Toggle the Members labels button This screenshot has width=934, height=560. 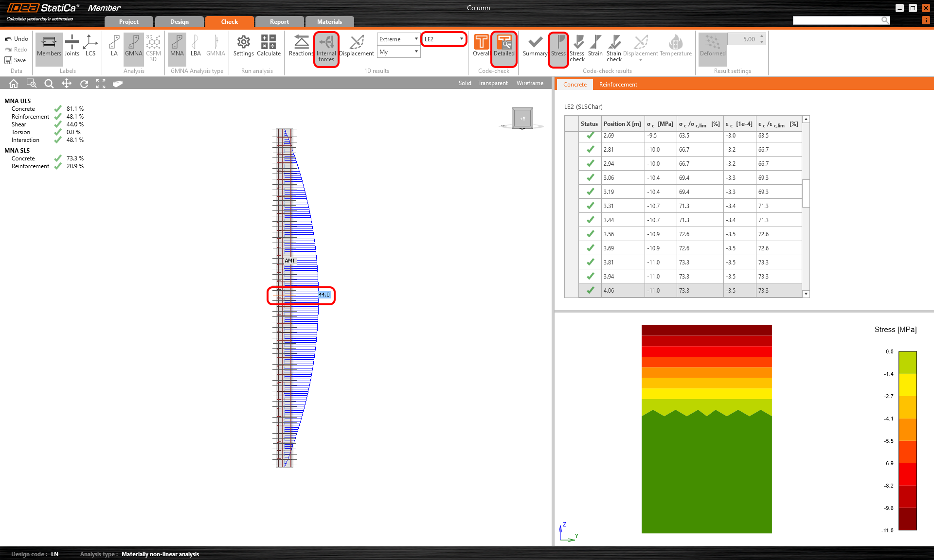(x=49, y=46)
